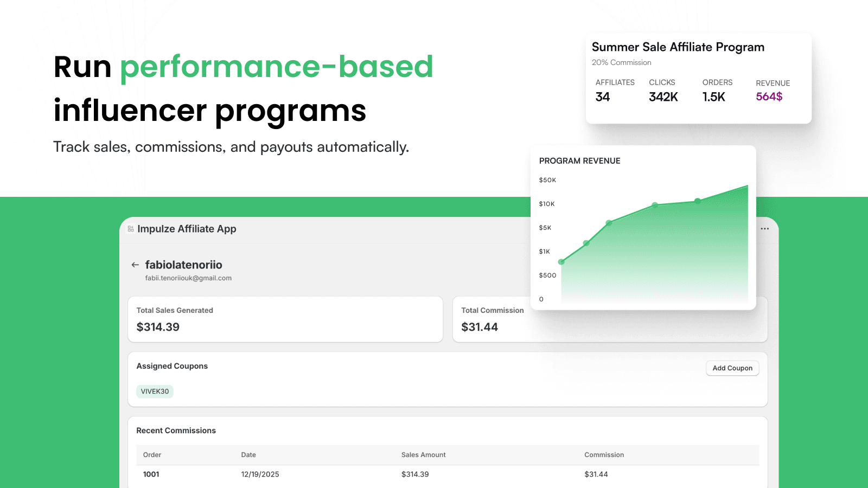
Task: Click the Add Coupon button
Action: pos(732,368)
